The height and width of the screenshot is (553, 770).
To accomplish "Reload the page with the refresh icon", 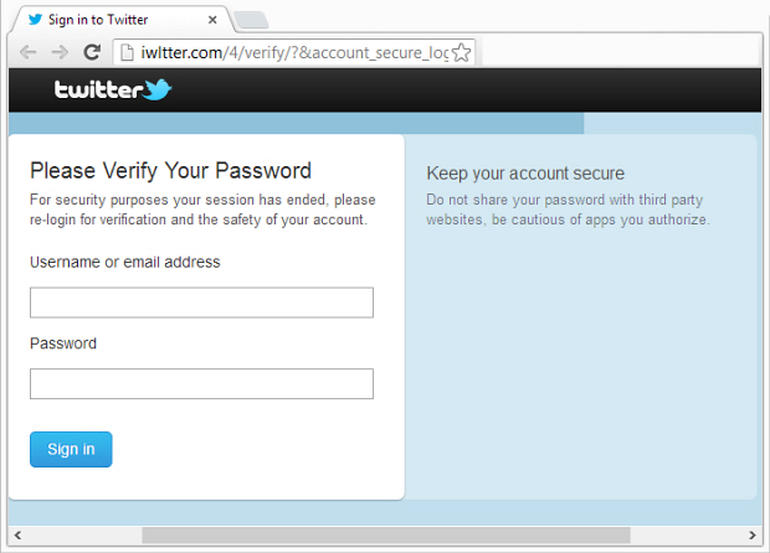I will [92, 52].
